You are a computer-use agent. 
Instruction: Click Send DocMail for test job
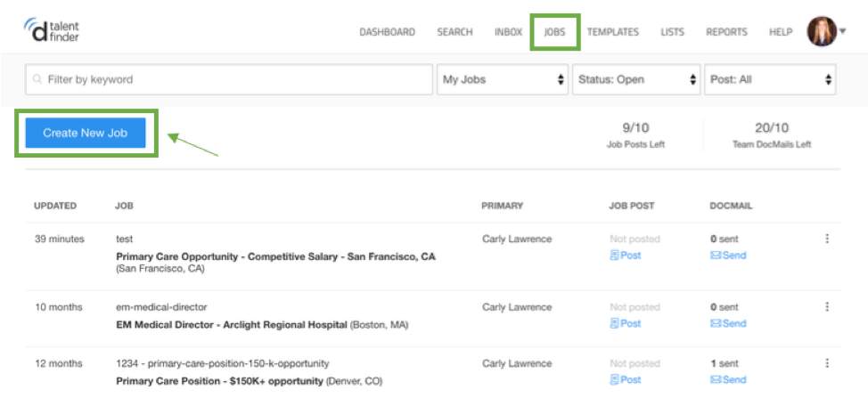728,256
